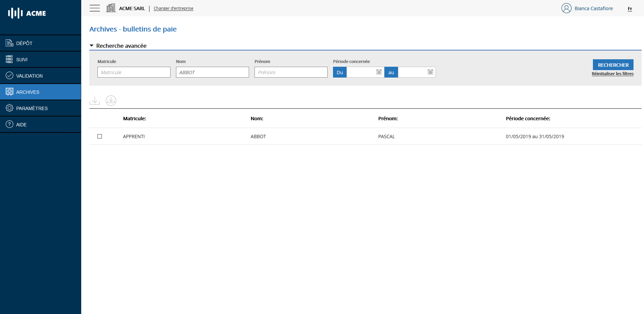Open the Suivi section icon
This screenshot has width=644, height=314.
(x=9, y=59)
